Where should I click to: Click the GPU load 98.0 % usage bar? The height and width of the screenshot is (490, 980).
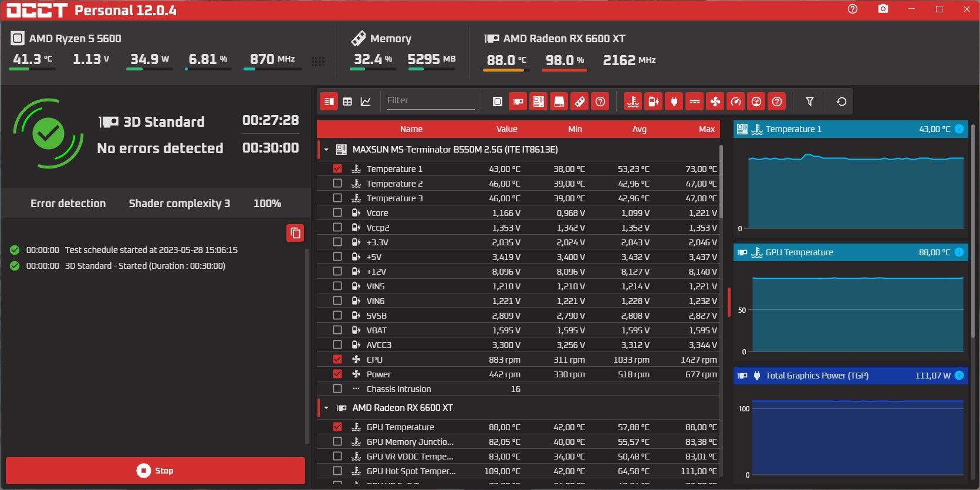click(565, 70)
